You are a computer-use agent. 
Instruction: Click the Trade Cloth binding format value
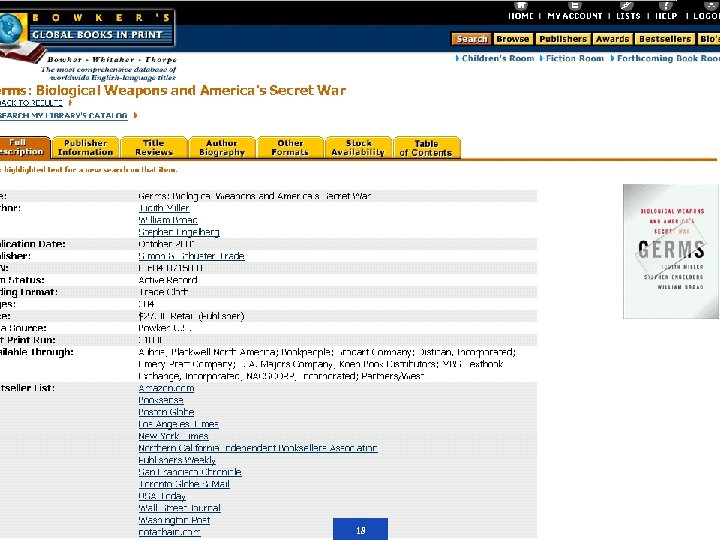tap(163, 292)
